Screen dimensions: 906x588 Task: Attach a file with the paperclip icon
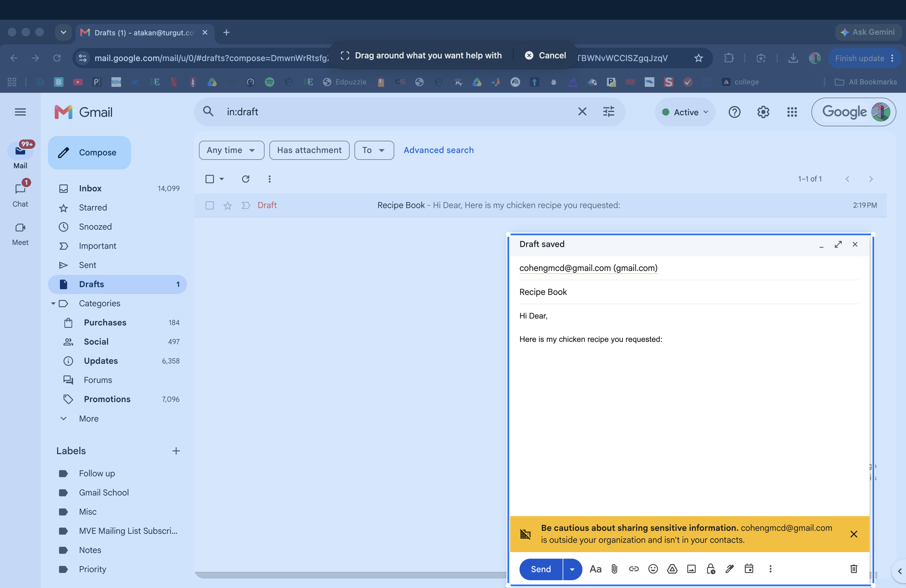[x=614, y=569]
